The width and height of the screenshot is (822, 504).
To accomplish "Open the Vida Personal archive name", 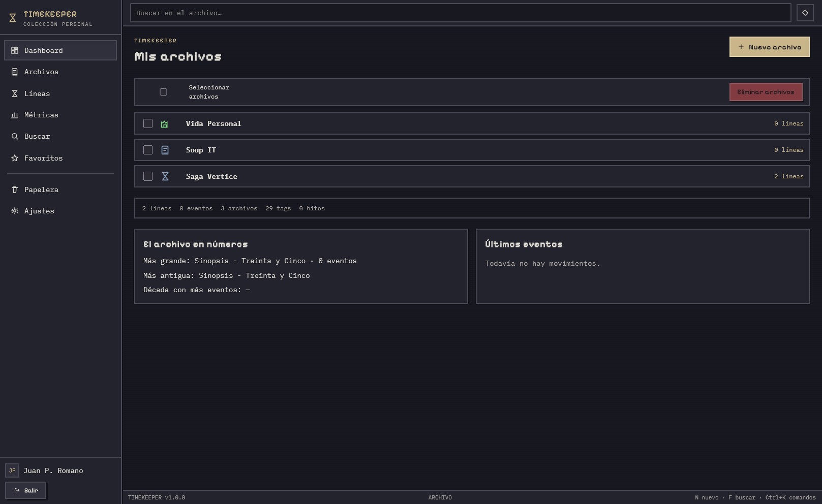I will tap(214, 123).
